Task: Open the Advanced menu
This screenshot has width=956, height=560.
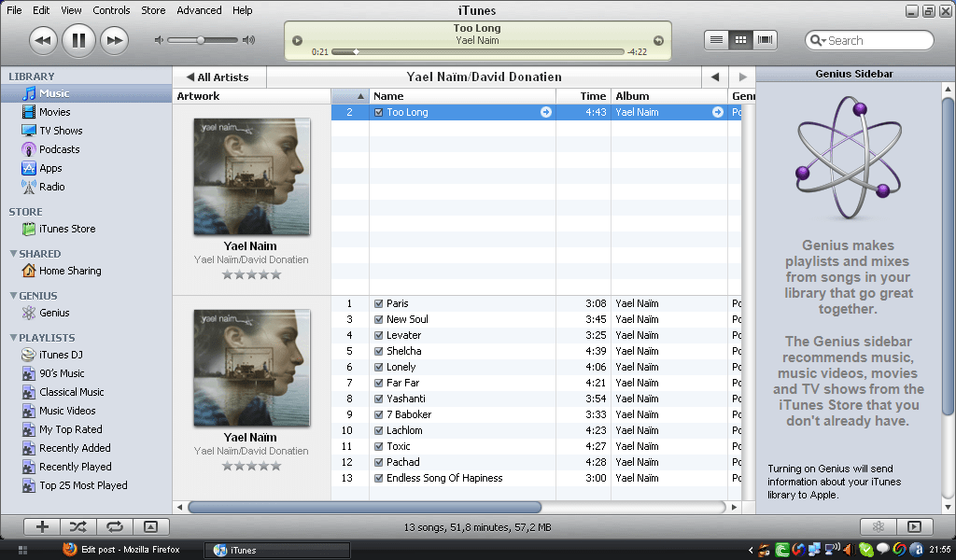Action: pyautogui.click(x=199, y=10)
